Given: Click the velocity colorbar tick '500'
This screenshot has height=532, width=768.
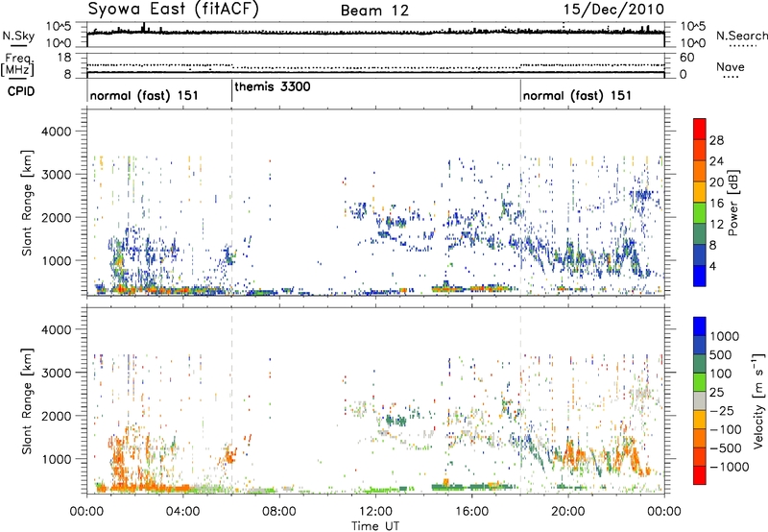Looking at the screenshot, I should [x=721, y=355].
